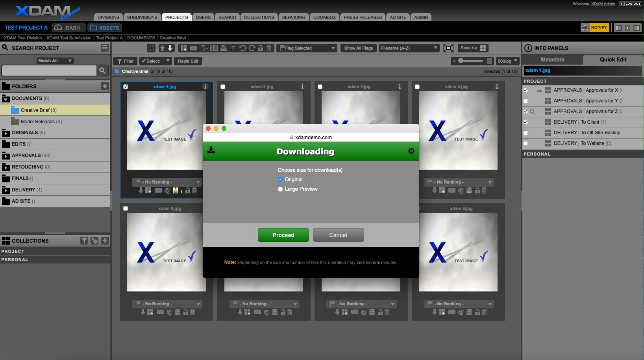Screen dimensions: 644x360
Task: Close the Downloading dialog with X icon
Action: [411, 151]
